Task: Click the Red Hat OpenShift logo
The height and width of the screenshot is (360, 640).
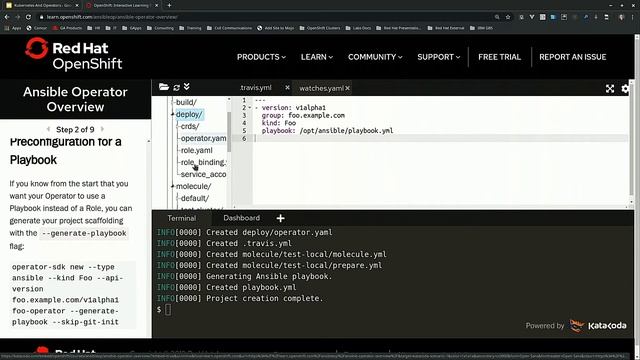Action: click(x=73, y=54)
